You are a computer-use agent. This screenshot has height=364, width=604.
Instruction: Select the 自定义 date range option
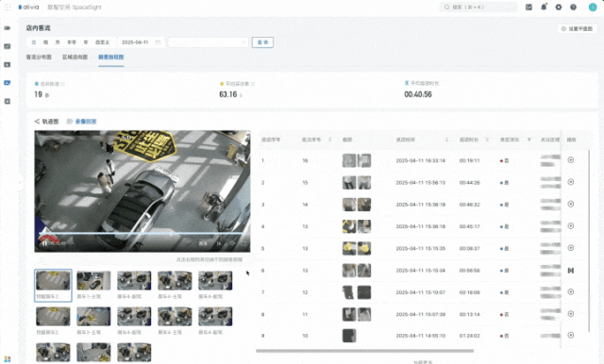103,42
